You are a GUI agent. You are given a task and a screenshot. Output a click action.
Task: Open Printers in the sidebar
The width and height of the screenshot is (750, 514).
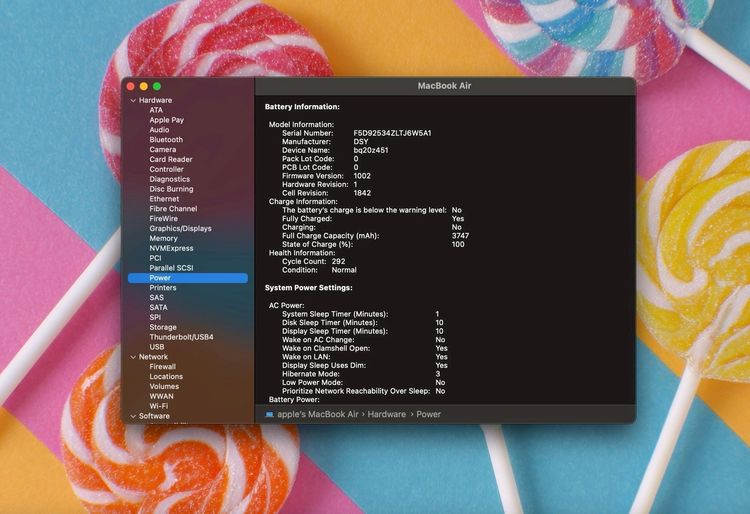click(x=163, y=288)
